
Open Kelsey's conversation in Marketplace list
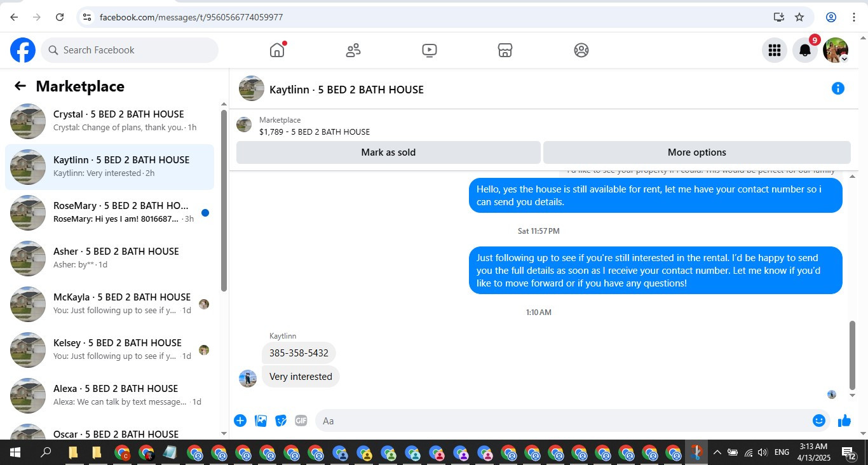[x=109, y=350]
